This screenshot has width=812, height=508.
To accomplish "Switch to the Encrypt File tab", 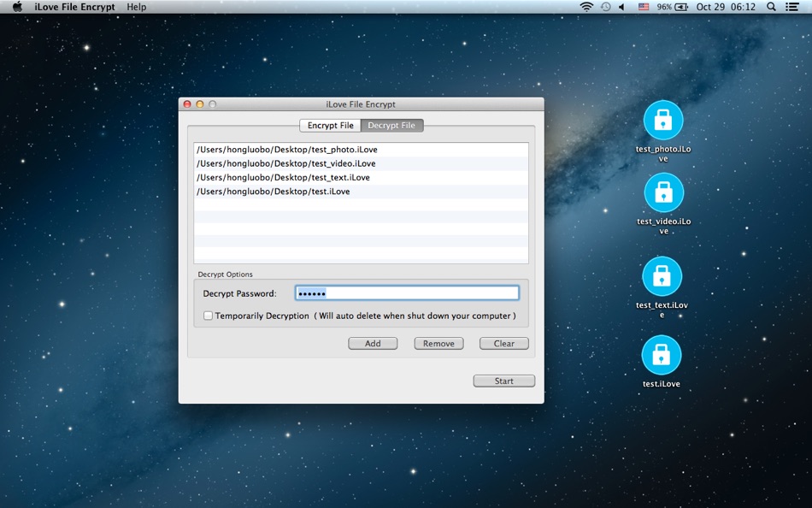I will point(331,126).
